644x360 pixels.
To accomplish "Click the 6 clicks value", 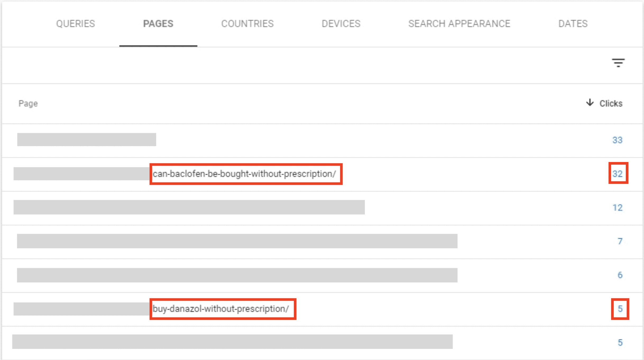I will (620, 275).
